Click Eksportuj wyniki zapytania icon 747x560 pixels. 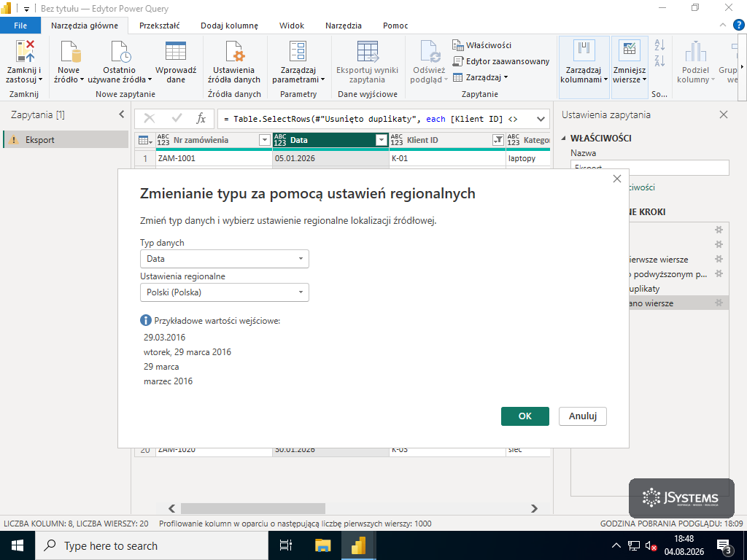pyautogui.click(x=368, y=52)
